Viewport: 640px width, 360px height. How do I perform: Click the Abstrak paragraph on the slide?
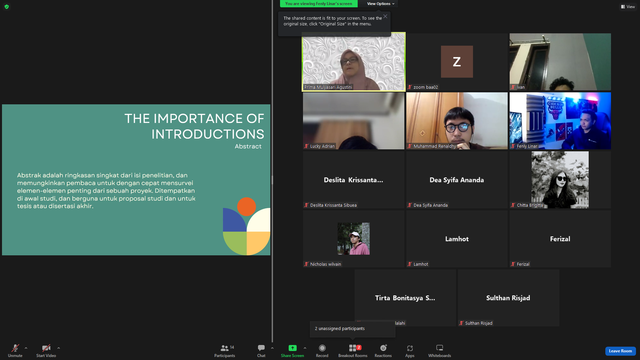(106, 191)
